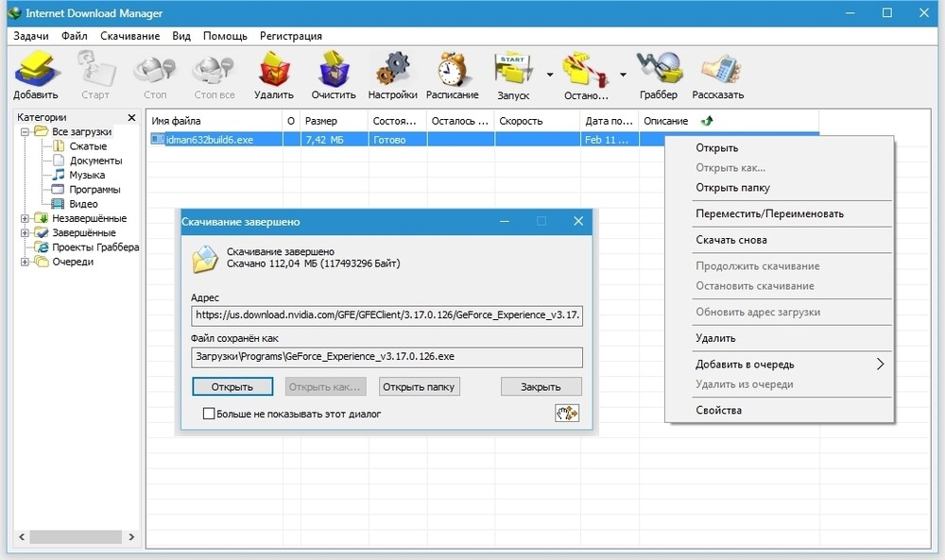945x560 pixels.
Task: Open the Расписание alarm clock icon
Action: 453,71
